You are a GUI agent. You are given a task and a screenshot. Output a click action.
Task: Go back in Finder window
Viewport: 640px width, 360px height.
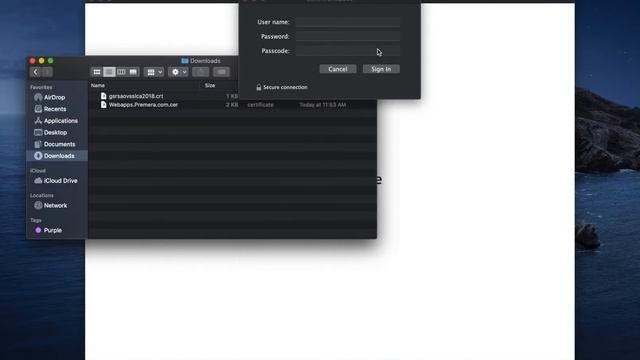pos(36,72)
